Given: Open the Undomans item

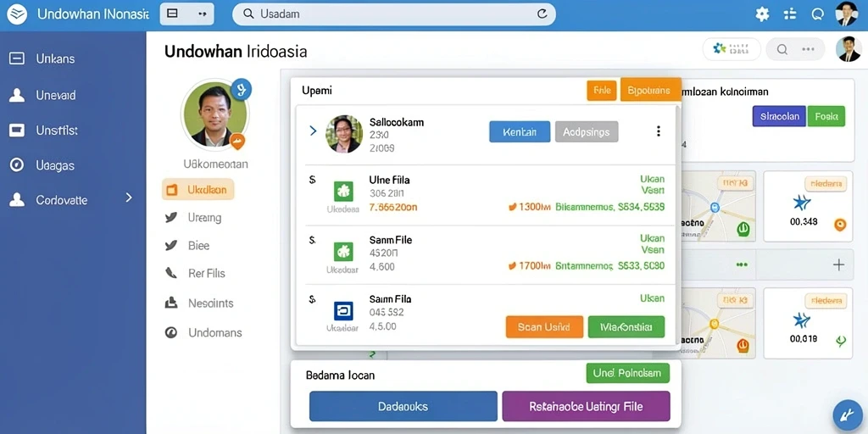Looking at the screenshot, I should pos(203,332).
